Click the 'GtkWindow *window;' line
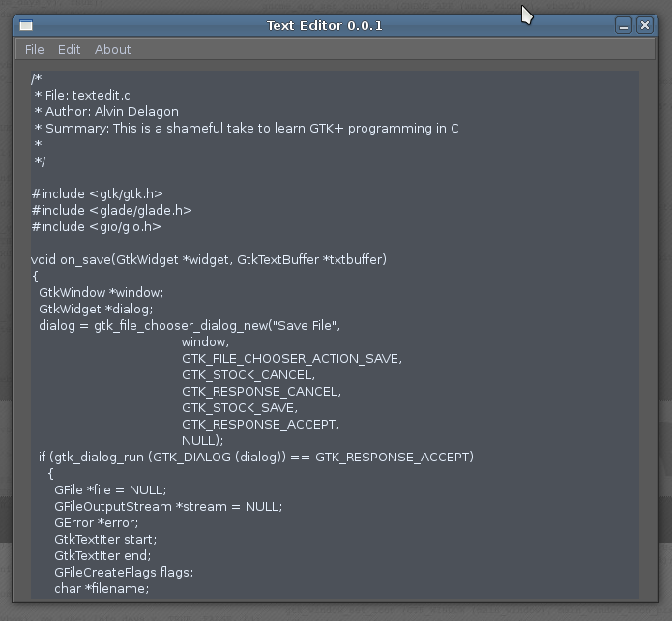The height and width of the screenshot is (621, 672). pyautogui.click(x=102, y=293)
